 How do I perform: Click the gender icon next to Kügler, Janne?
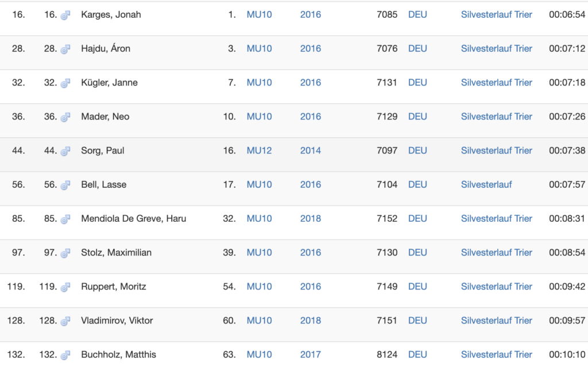[x=65, y=83]
